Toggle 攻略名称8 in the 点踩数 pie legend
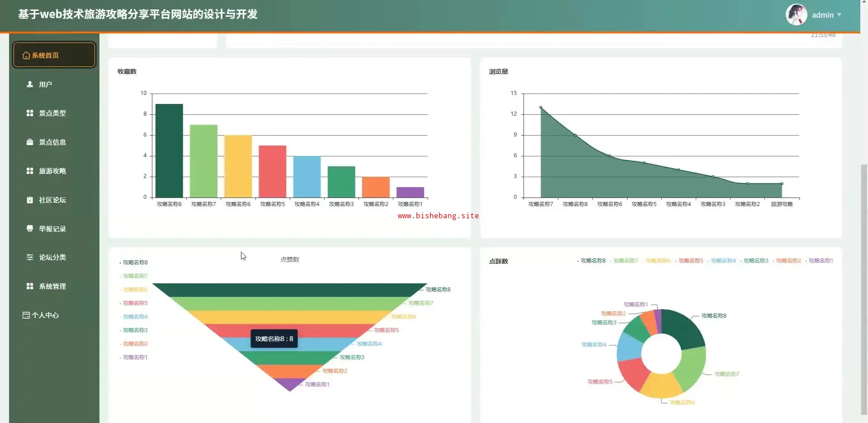Viewport: 868px width, 423px height. pos(591,261)
